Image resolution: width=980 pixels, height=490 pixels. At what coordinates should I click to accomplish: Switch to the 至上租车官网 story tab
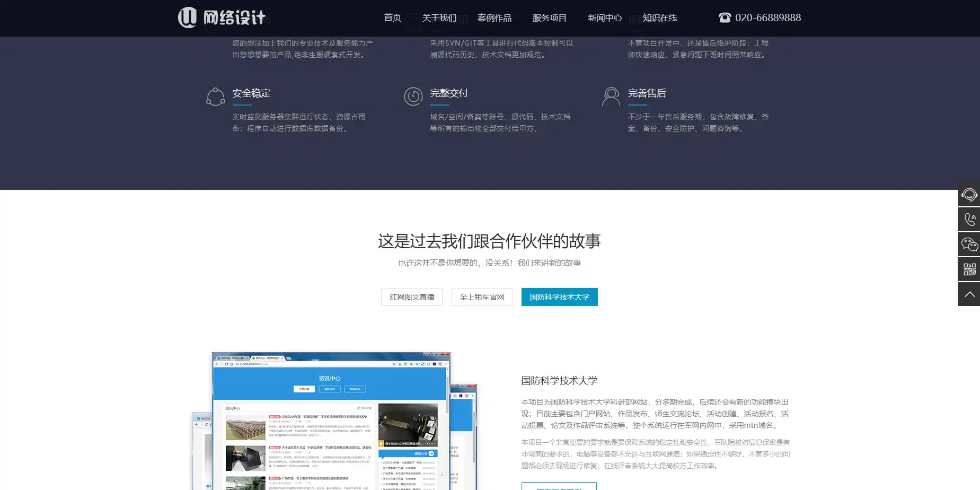click(482, 297)
